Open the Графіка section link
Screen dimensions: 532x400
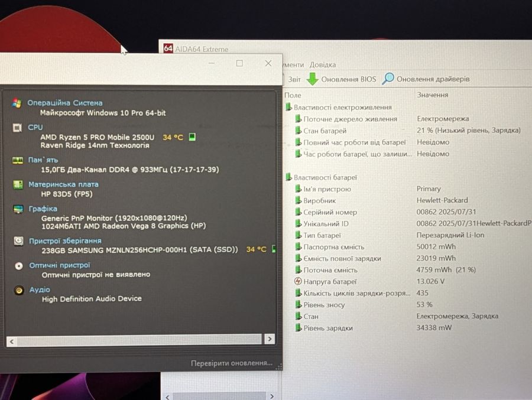43,209
